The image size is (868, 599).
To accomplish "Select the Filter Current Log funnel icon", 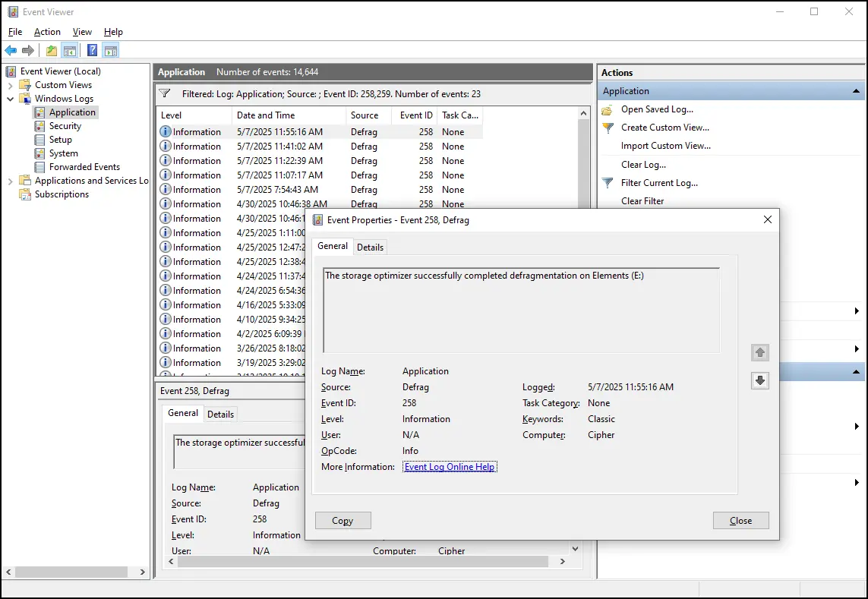I will click(x=606, y=182).
